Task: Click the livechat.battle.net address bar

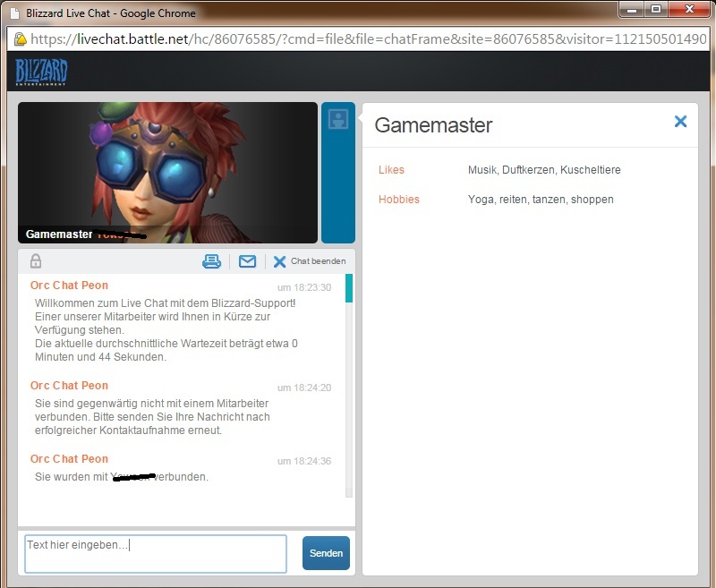Action: [368, 39]
